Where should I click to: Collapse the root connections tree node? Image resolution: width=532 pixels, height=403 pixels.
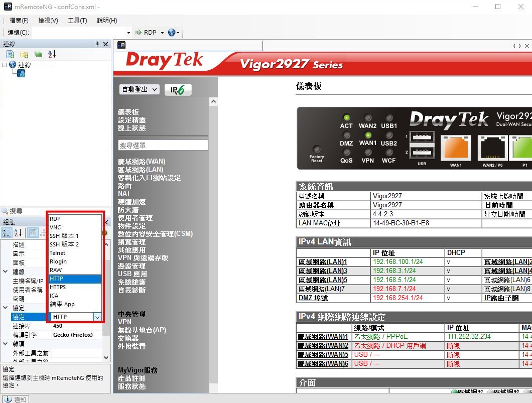(5, 65)
